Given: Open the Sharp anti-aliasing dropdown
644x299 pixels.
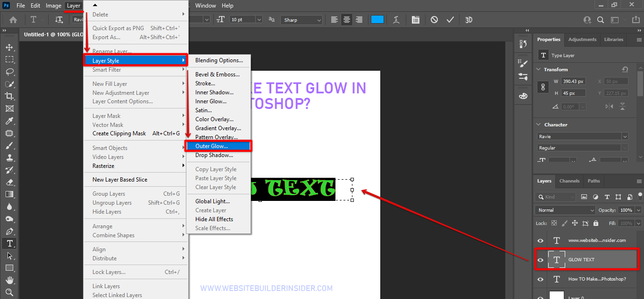Looking at the screenshot, I should tap(302, 20).
